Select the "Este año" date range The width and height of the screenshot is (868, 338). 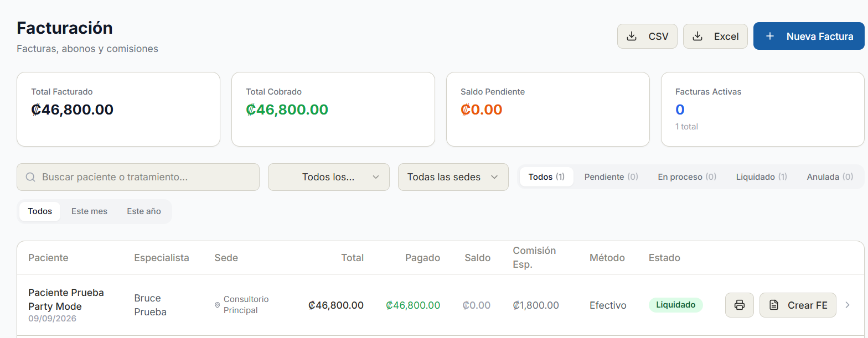point(144,211)
